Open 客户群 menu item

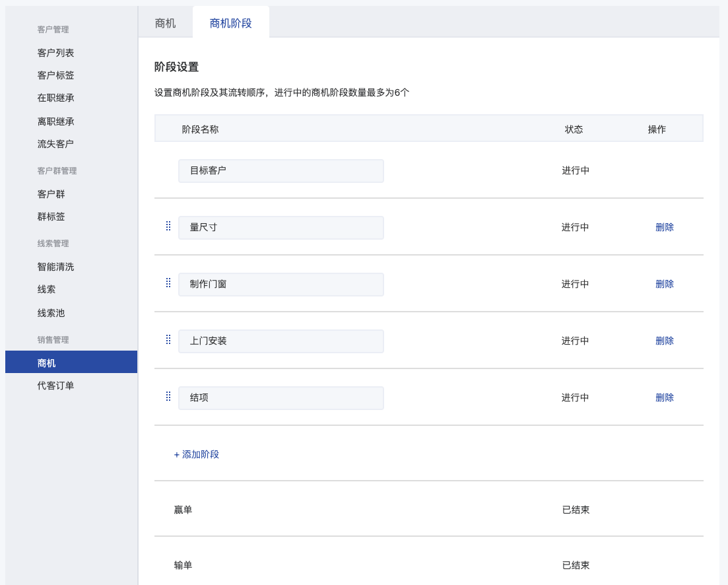click(x=51, y=194)
